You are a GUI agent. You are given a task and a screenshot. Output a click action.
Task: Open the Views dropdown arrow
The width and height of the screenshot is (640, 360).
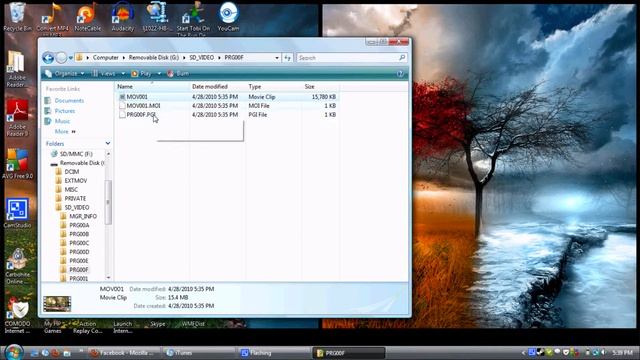[x=123, y=73]
